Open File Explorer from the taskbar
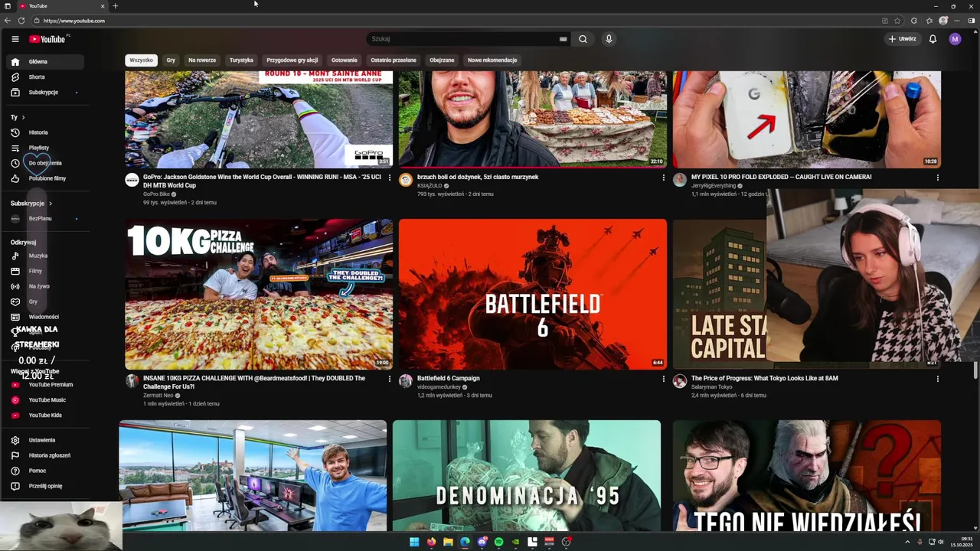 click(448, 542)
